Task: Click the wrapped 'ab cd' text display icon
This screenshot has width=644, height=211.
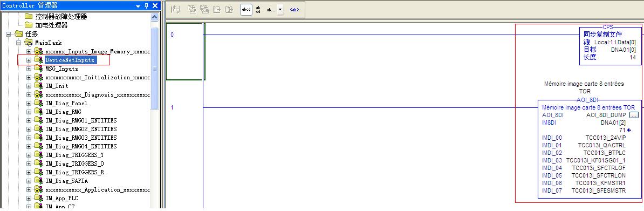Action: 258,10
